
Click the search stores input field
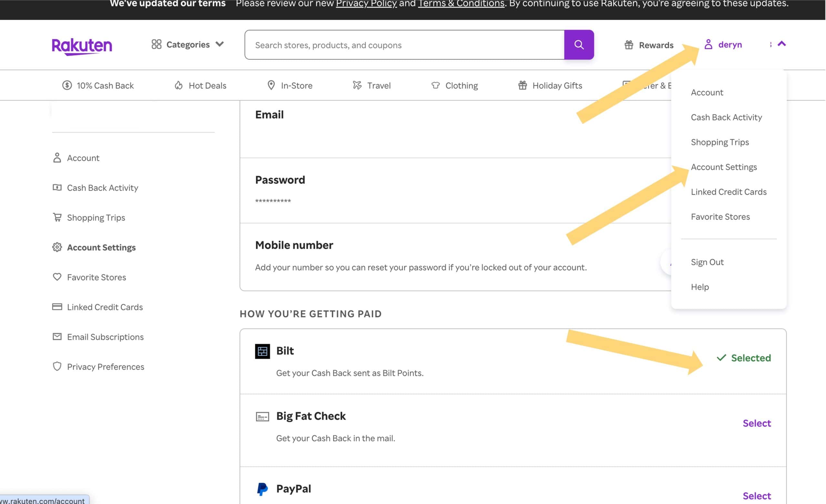tap(405, 45)
